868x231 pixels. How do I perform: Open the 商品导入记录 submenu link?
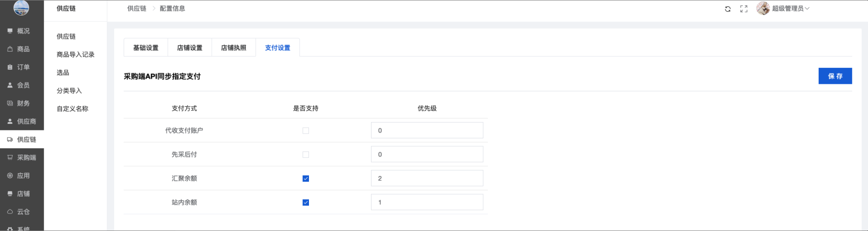click(75, 55)
